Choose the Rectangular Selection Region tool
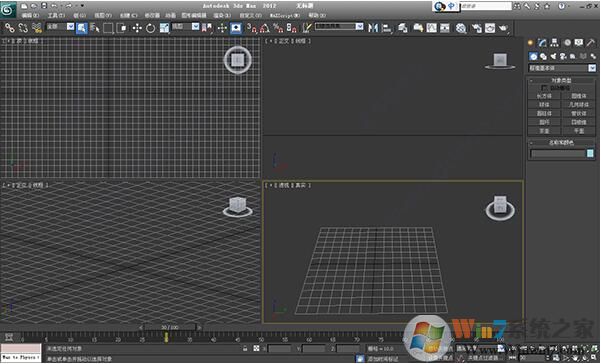The image size is (601, 364). pyautogui.click(x=108, y=28)
